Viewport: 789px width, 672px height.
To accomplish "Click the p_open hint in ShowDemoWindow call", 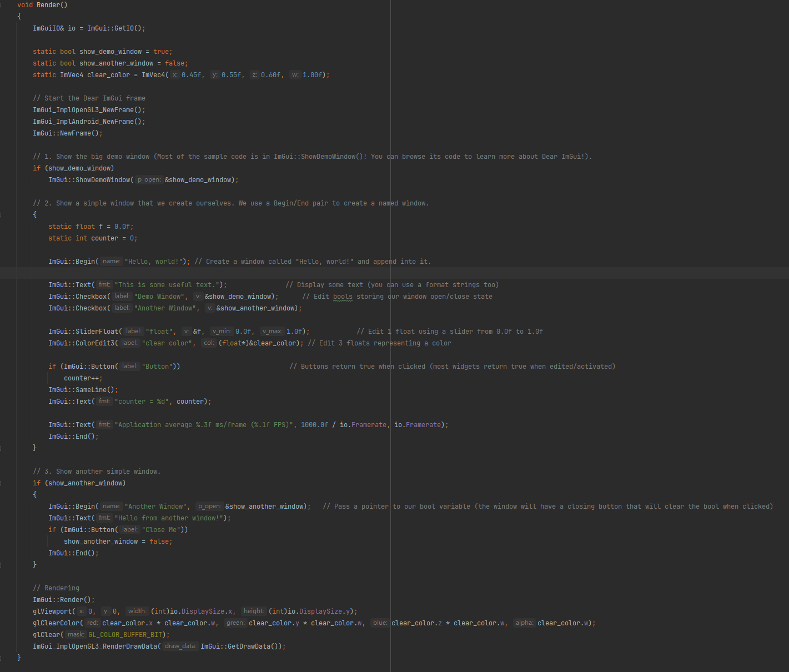I will click(x=149, y=180).
